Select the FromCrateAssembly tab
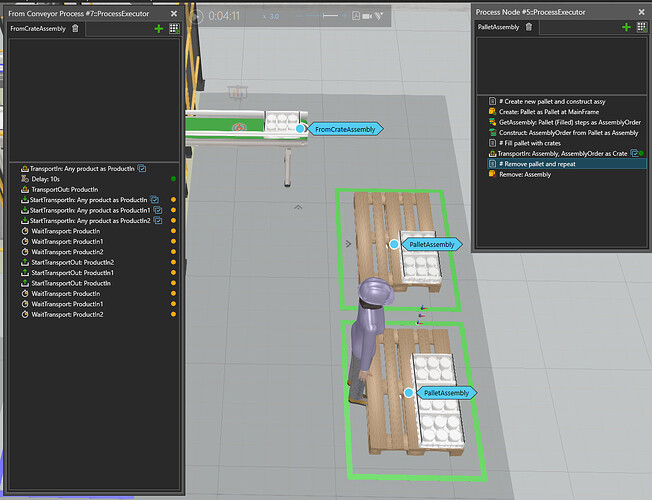This screenshot has height=500, width=652. [x=38, y=29]
